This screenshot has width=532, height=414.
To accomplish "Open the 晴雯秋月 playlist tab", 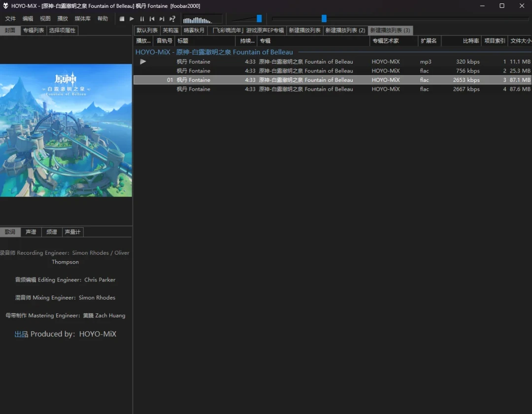I will (194, 31).
